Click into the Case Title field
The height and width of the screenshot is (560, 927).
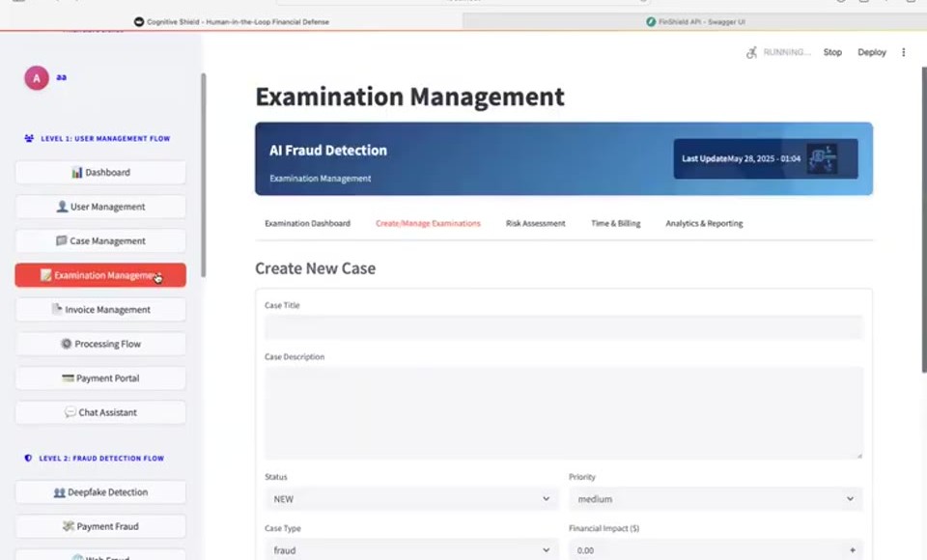564,327
